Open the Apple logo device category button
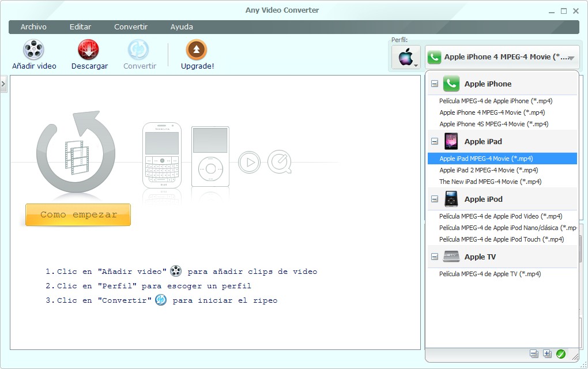The image size is (588, 369). click(406, 58)
